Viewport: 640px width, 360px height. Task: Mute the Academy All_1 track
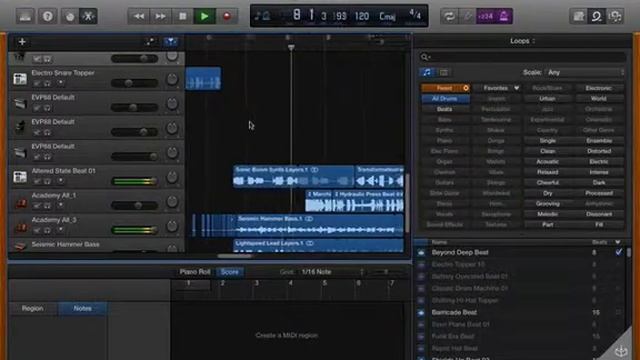tap(37, 206)
